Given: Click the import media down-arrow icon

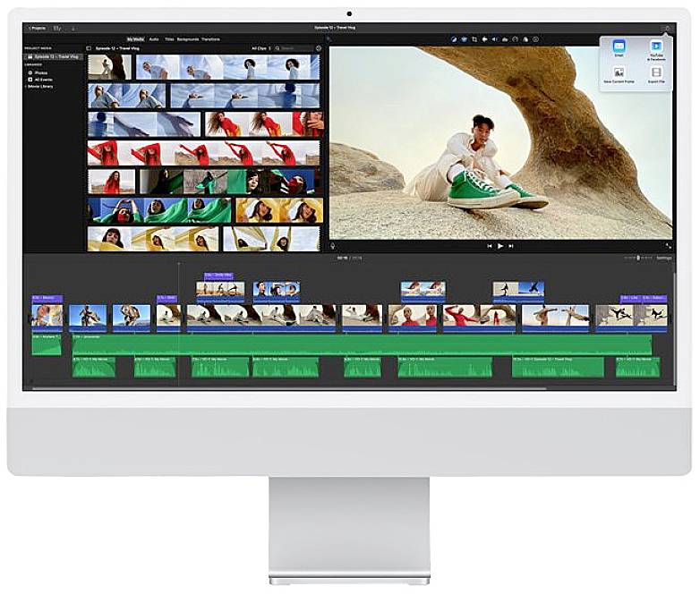Looking at the screenshot, I should 73,28.
